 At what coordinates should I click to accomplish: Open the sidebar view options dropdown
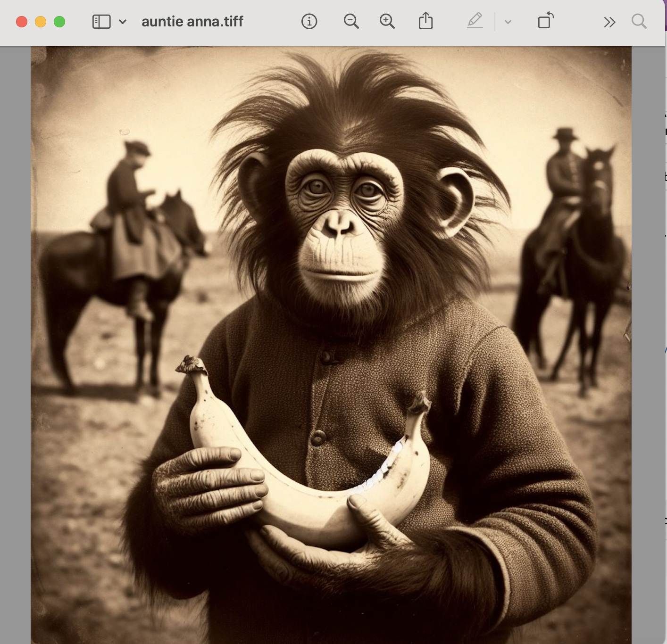(123, 21)
